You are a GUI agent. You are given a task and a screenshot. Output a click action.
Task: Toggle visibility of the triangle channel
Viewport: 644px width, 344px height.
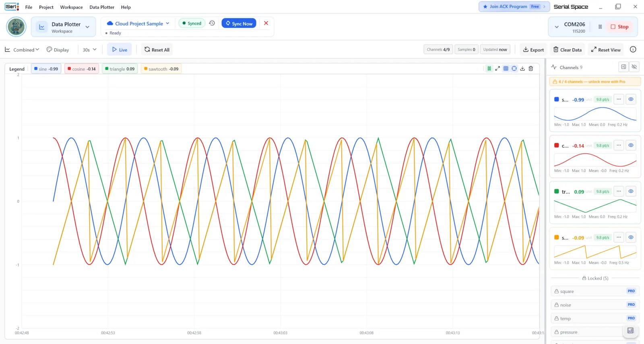point(631,192)
